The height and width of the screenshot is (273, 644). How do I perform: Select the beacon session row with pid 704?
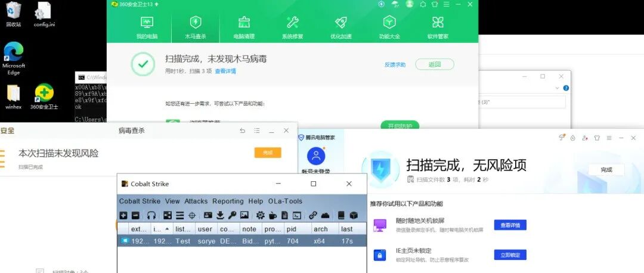point(242,241)
